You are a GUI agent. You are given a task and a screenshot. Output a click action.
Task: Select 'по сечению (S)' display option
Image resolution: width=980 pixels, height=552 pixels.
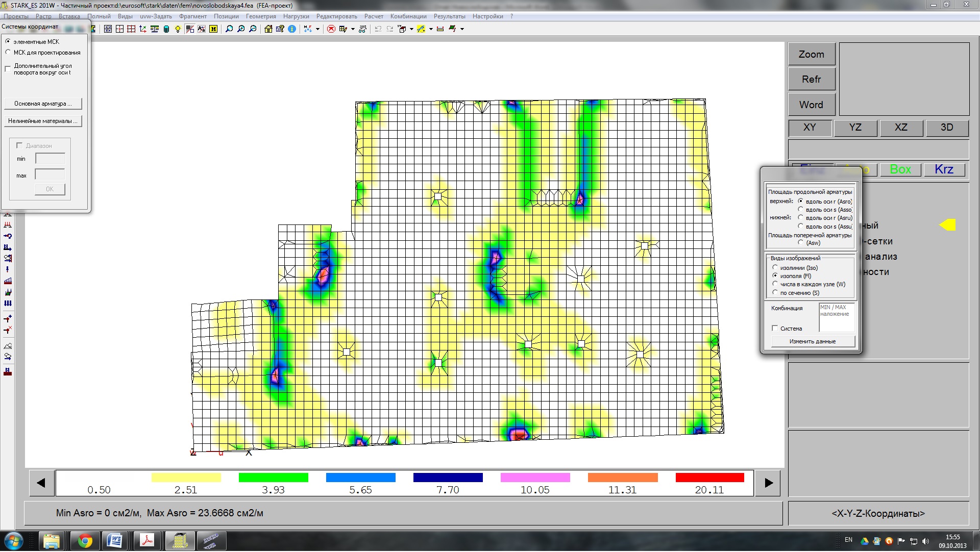[x=775, y=292]
